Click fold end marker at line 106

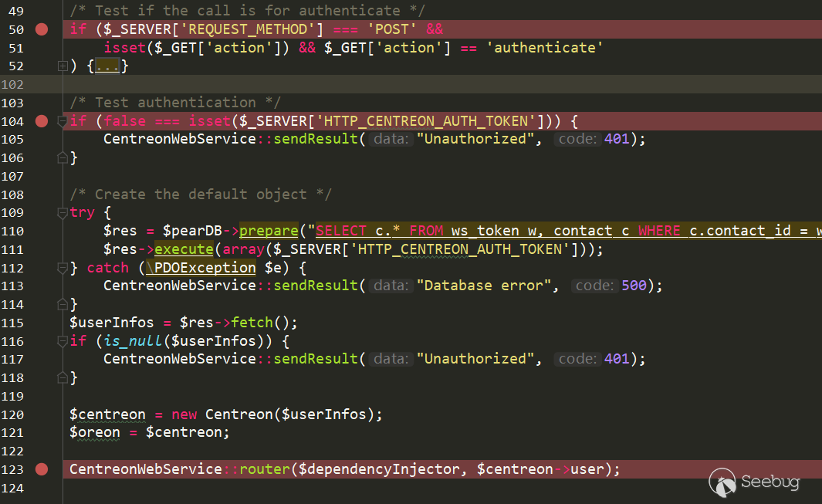pyautogui.click(x=63, y=157)
